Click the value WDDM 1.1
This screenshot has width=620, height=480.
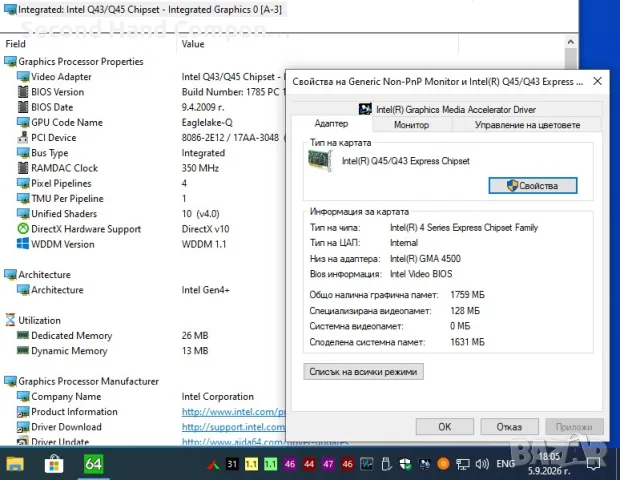tap(204, 244)
